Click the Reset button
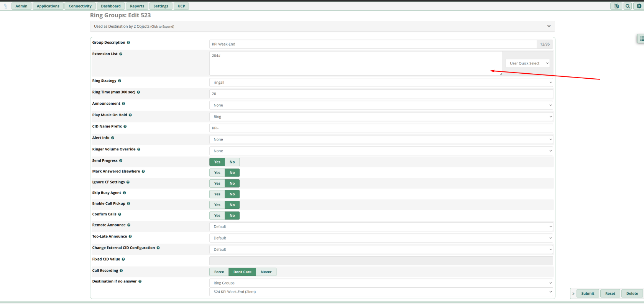 (610, 294)
